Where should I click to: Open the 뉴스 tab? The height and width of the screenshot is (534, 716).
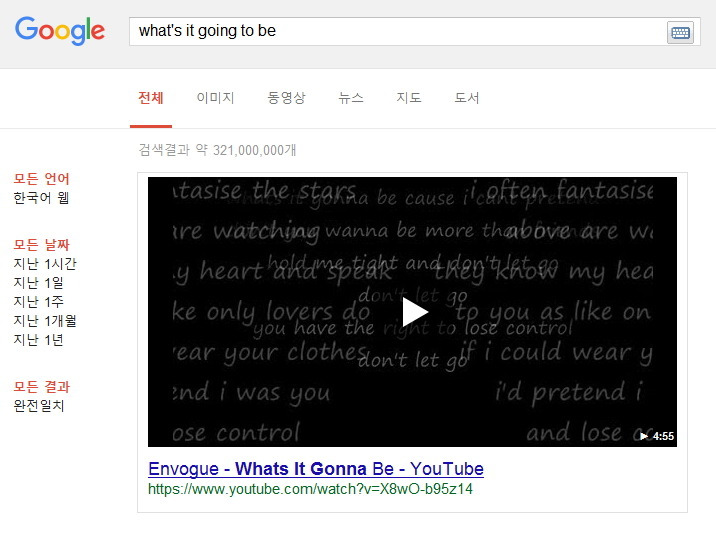point(351,98)
